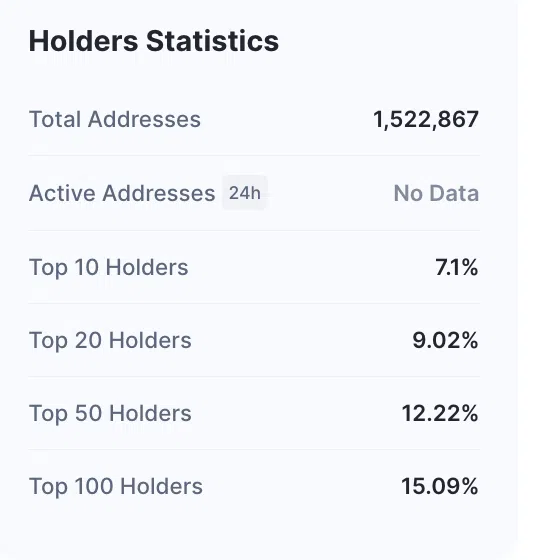Click the word Statistics in the heading
The image size is (548, 560).
[213, 41]
